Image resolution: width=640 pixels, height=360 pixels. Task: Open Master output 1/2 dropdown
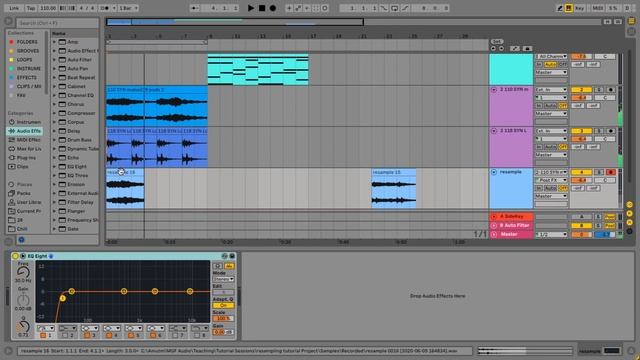[x=551, y=234]
